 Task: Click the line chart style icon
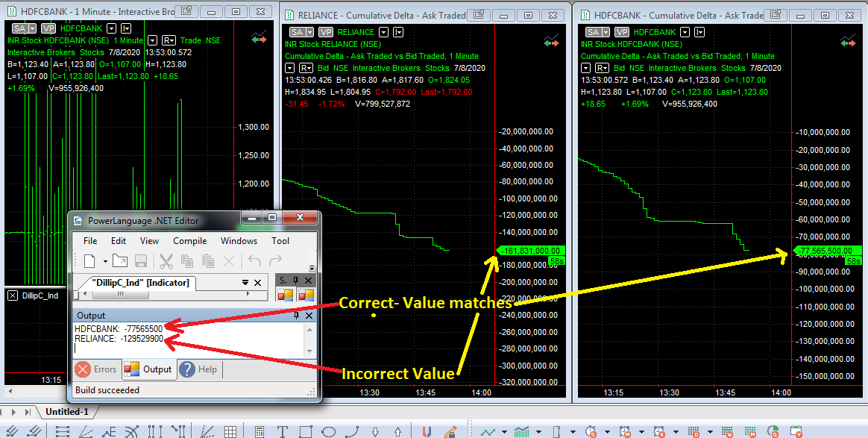(x=488, y=431)
